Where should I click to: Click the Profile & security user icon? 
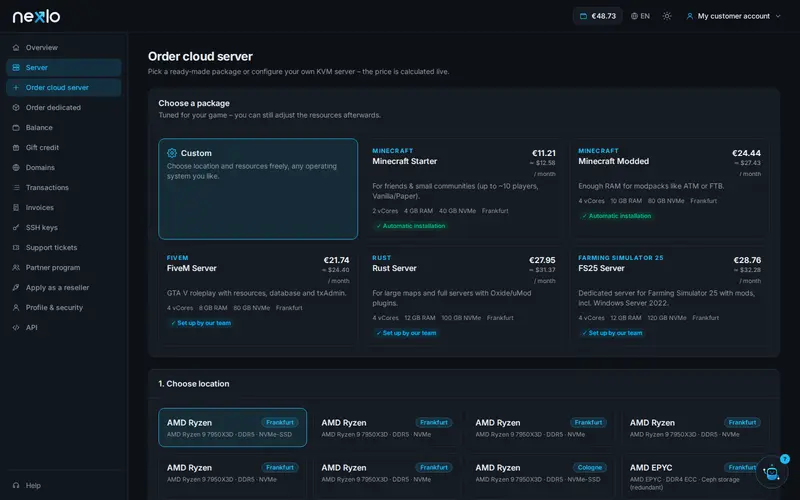16,308
